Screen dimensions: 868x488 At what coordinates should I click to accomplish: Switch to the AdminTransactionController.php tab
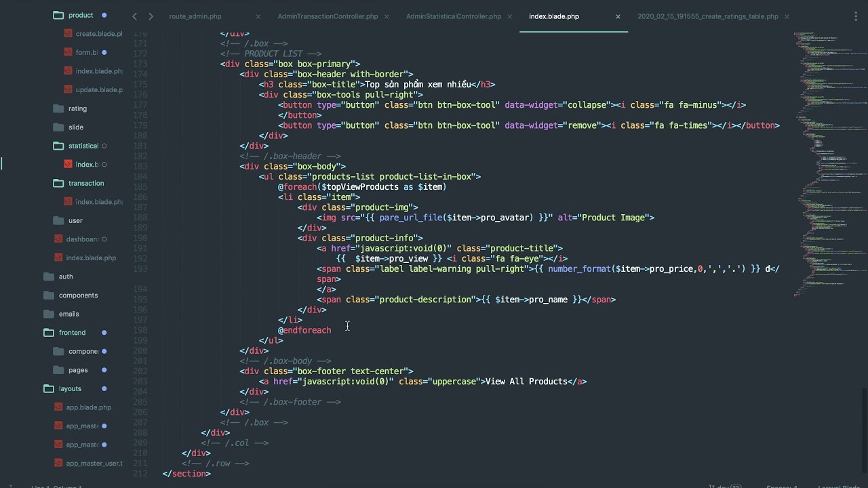[x=328, y=16]
